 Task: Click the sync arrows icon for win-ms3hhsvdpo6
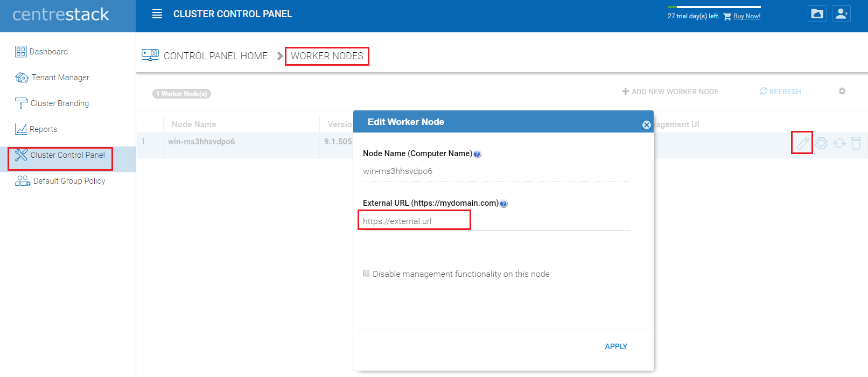click(839, 143)
